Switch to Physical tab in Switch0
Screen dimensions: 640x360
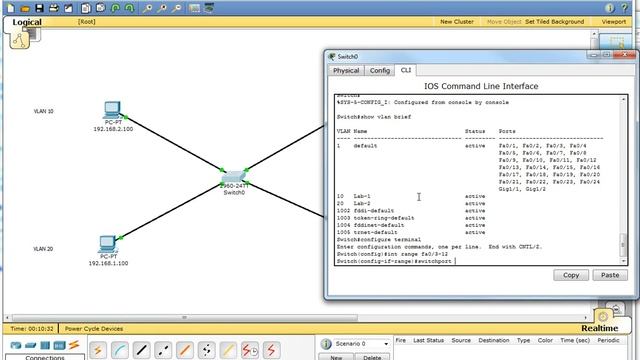click(x=346, y=70)
